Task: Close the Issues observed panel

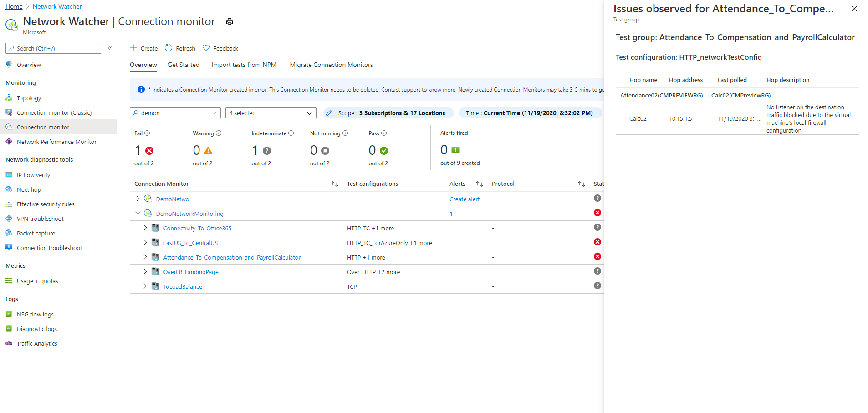Action: (854, 9)
